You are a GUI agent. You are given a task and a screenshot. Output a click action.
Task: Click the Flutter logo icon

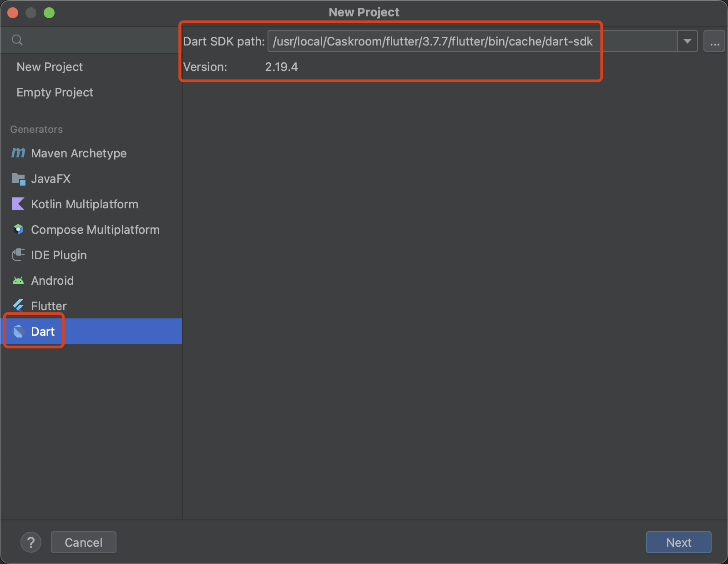pos(18,306)
